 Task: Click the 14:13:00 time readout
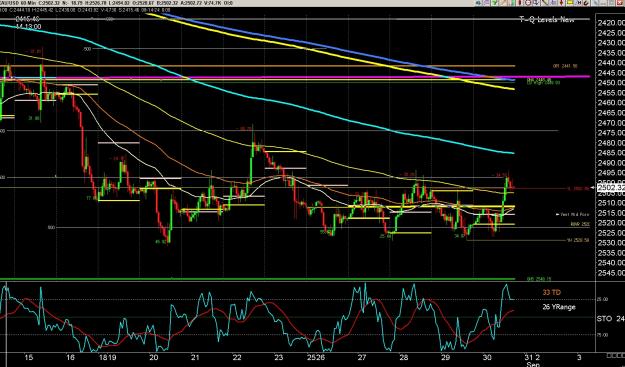pyautogui.click(x=29, y=27)
